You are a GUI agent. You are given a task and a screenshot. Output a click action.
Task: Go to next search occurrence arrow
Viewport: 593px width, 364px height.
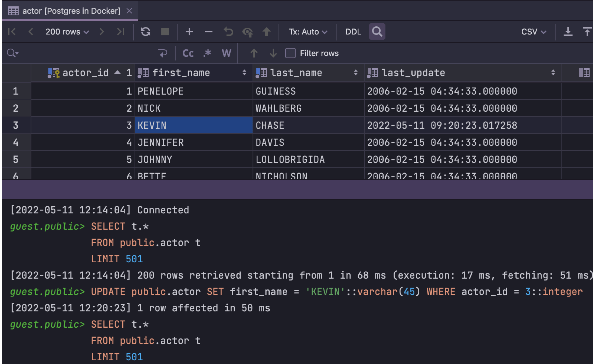click(x=273, y=53)
